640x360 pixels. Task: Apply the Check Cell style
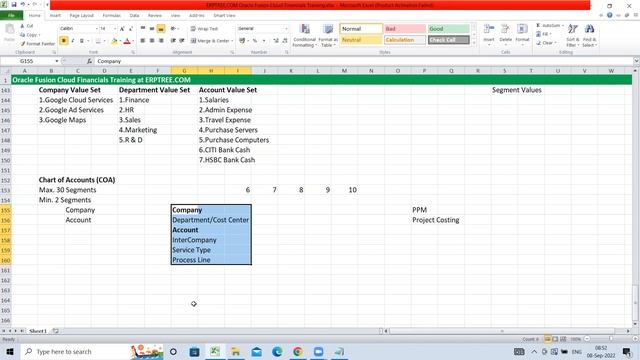coord(448,40)
